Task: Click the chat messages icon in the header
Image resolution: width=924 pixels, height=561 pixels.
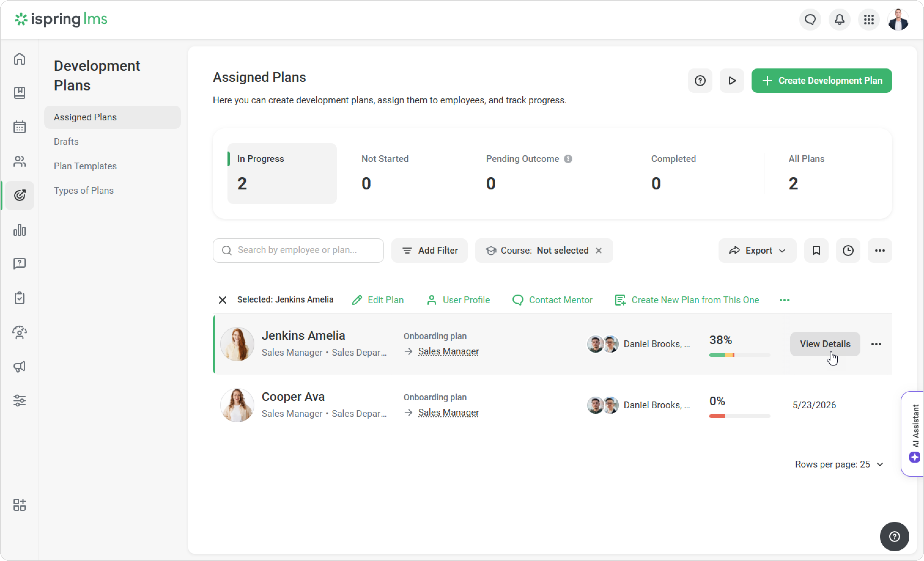Action: point(810,20)
